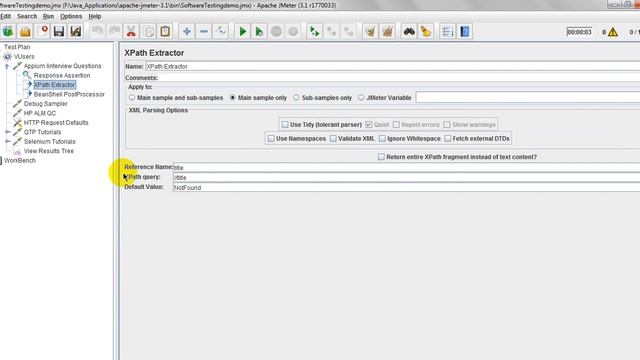The height and width of the screenshot is (360, 640).
Task: Open the Function helper dialog icon
Action: tap(447, 31)
